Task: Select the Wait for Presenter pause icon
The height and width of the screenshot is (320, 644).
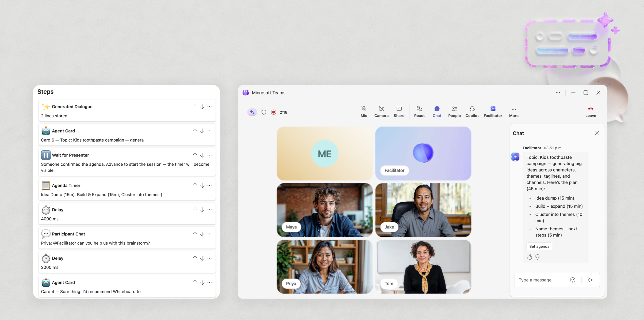Action: (x=46, y=155)
